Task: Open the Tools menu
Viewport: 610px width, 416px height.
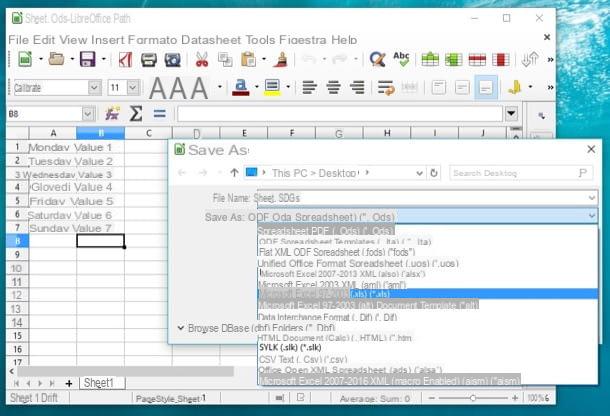Action: [260, 40]
